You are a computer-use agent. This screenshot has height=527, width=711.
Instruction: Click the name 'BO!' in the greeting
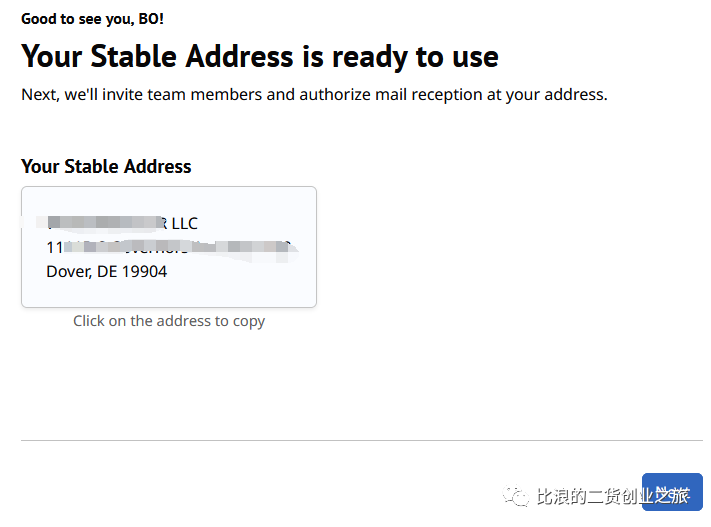pos(151,19)
